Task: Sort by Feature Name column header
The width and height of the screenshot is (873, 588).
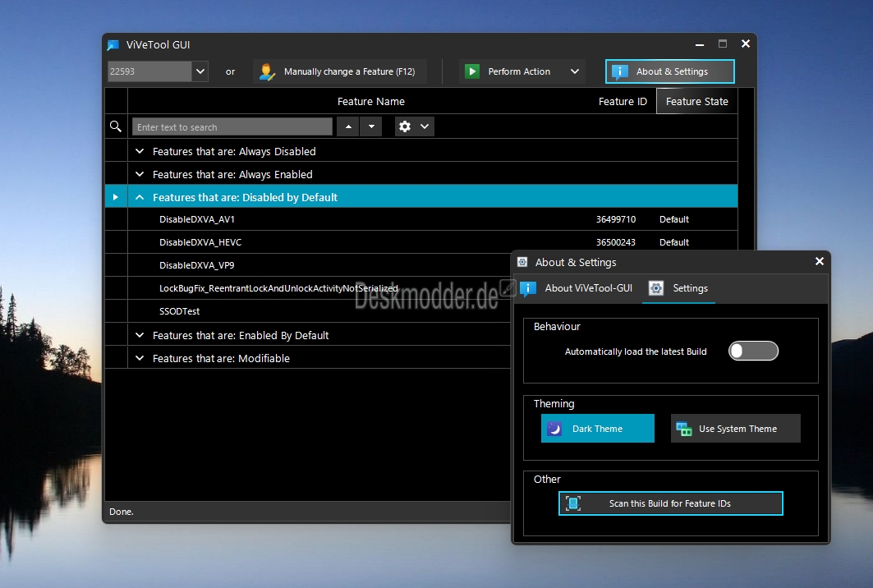Action: (x=371, y=101)
